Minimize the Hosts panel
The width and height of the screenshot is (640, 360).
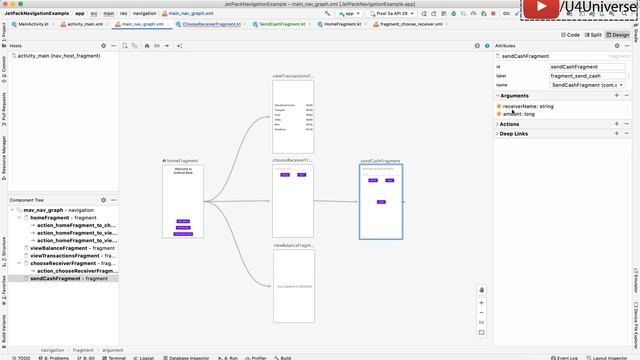point(113,46)
